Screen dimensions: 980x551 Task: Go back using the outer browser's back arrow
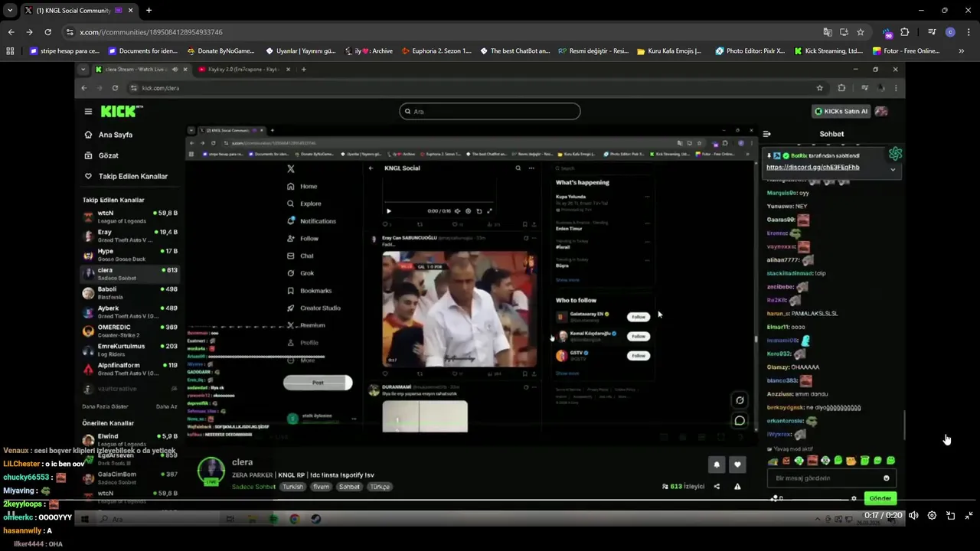11,32
